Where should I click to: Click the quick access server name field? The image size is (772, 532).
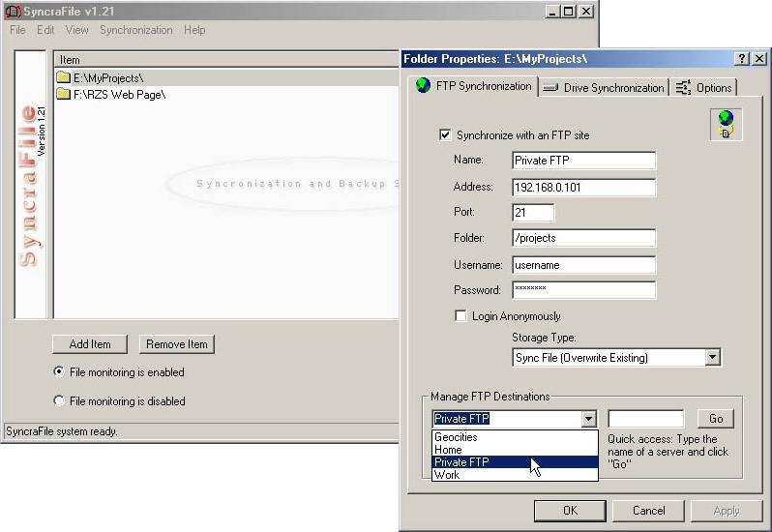(646, 419)
